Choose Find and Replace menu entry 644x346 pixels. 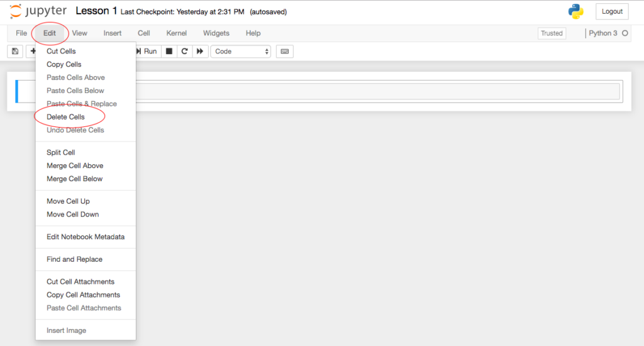point(74,259)
